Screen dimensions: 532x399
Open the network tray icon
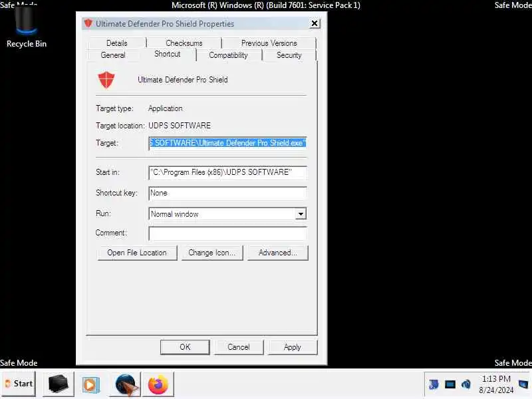tap(450, 384)
